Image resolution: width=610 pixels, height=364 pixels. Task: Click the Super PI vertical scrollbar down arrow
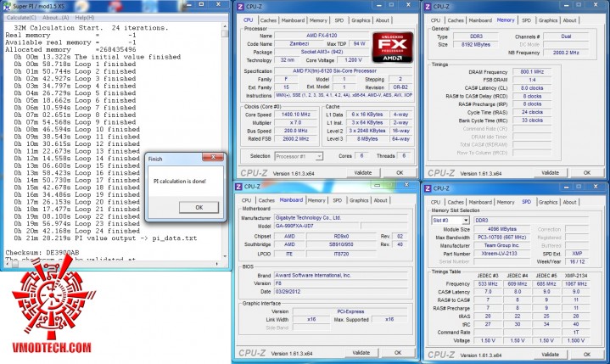pos(225,256)
